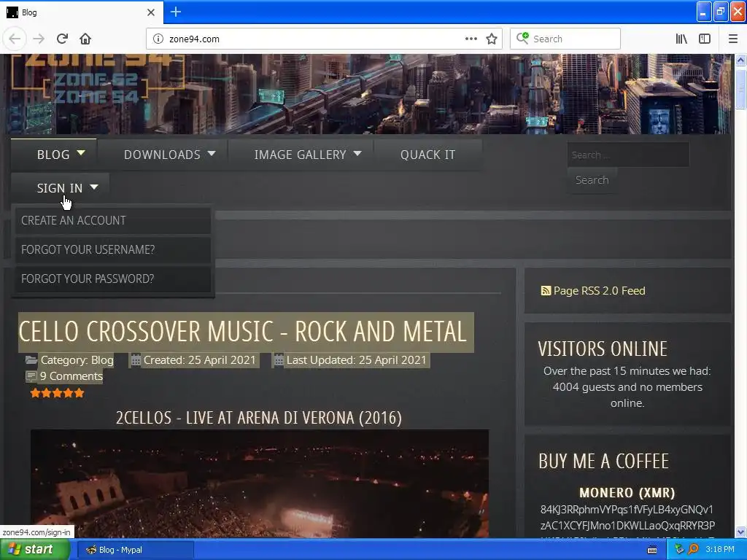Open the browser hamburger menu
Viewport: 747px width, 560px height.
pyautogui.click(x=733, y=39)
